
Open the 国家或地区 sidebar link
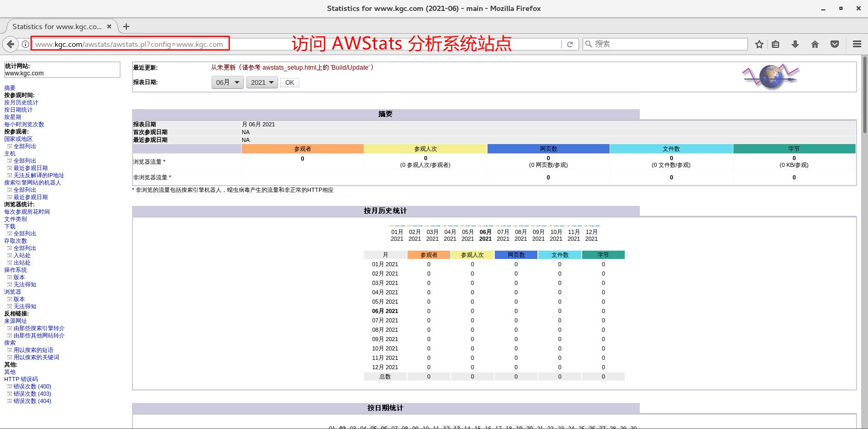[18, 139]
